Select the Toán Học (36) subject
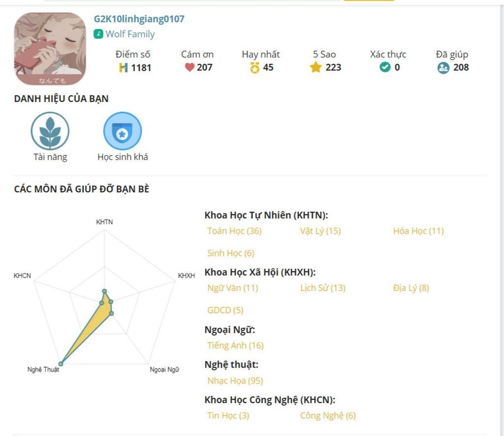Screen dimensions: 504x436 (x=234, y=231)
